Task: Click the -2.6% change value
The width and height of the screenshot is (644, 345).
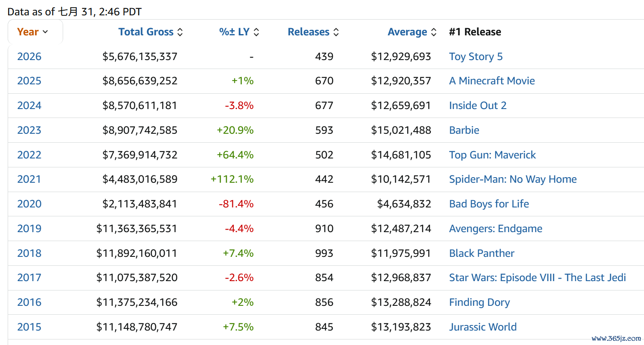Action: coord(240,278)
